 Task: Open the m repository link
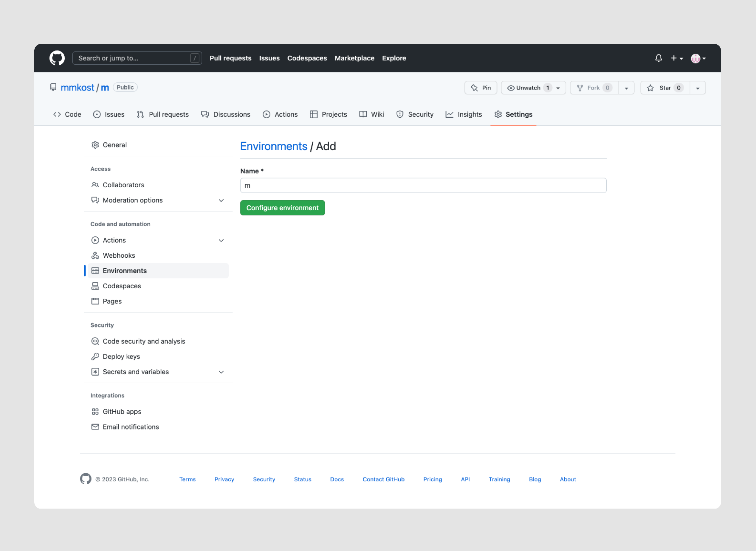(105, 87)
